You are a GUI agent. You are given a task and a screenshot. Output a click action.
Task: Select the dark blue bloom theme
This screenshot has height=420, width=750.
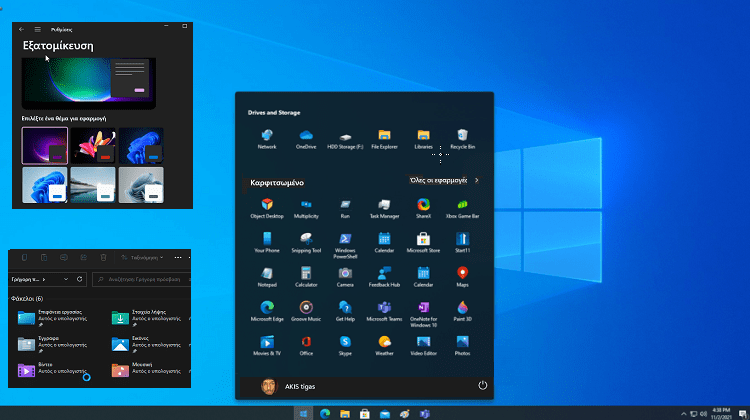pyautogui.click(x=141, y=145)
